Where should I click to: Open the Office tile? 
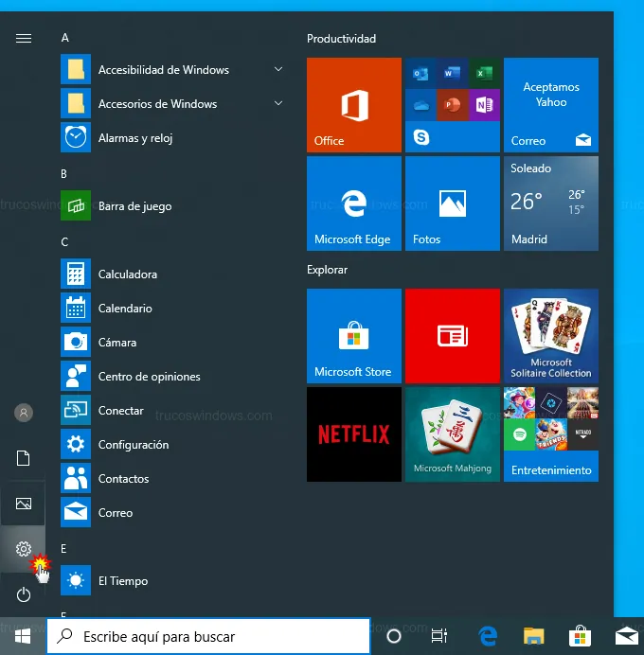pos(354,105)
